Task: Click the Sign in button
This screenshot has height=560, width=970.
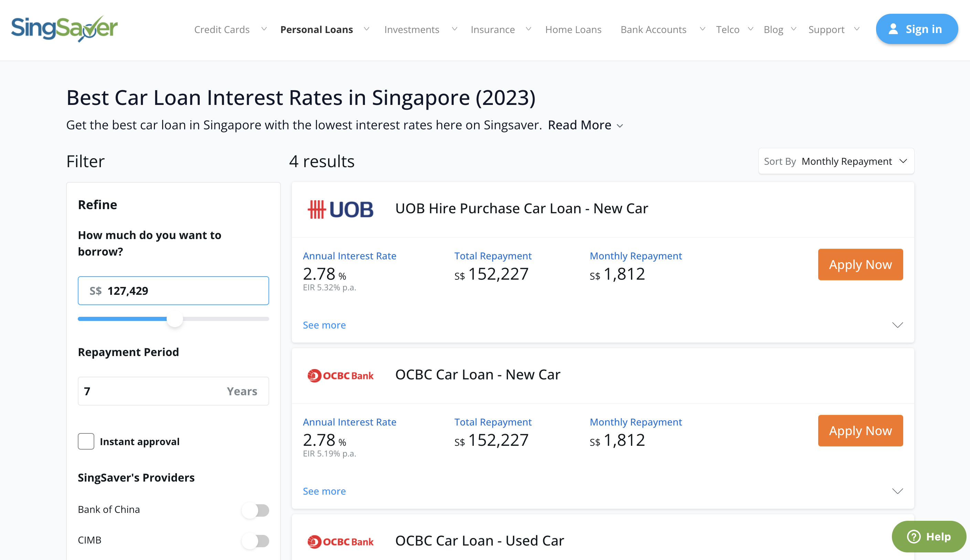Action: click(x=917, y=29)
